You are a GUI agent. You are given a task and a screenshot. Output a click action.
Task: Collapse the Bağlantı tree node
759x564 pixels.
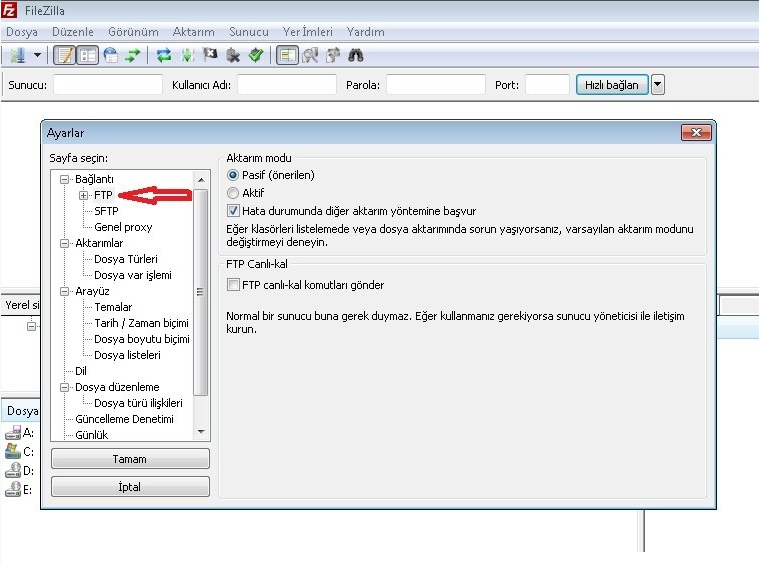click(65, 179)
